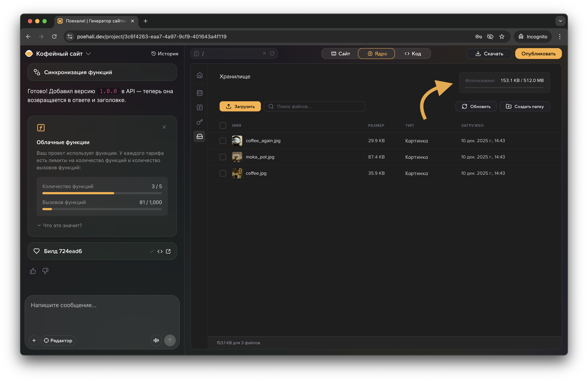Toggle the select-all files checkbox
Image resolution: width=588 pixels, height=382 pixels.
click(223, 125)
